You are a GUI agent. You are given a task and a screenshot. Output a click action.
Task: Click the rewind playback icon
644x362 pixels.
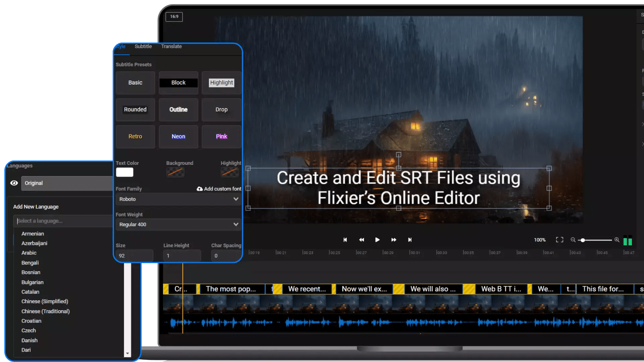[x=361, y=240]
